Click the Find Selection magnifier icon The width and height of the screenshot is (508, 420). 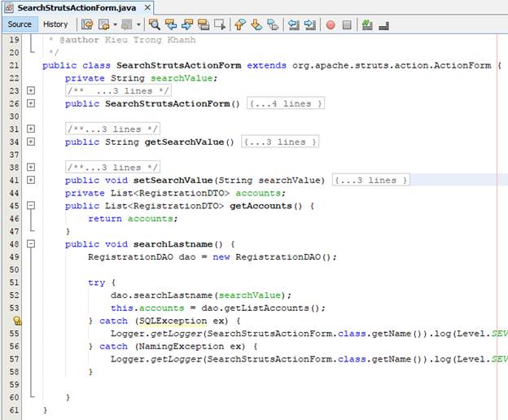click(x=154, y=24)
